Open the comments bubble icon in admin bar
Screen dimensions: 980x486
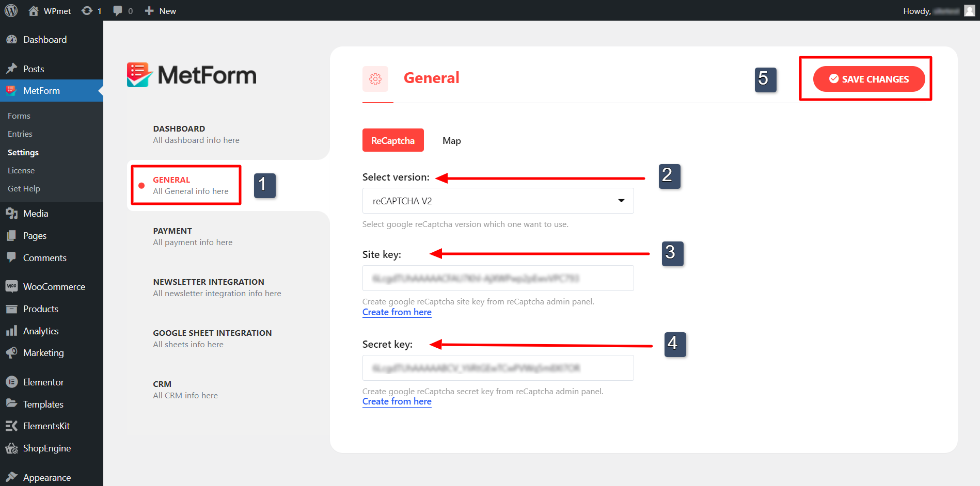(118, 11)
